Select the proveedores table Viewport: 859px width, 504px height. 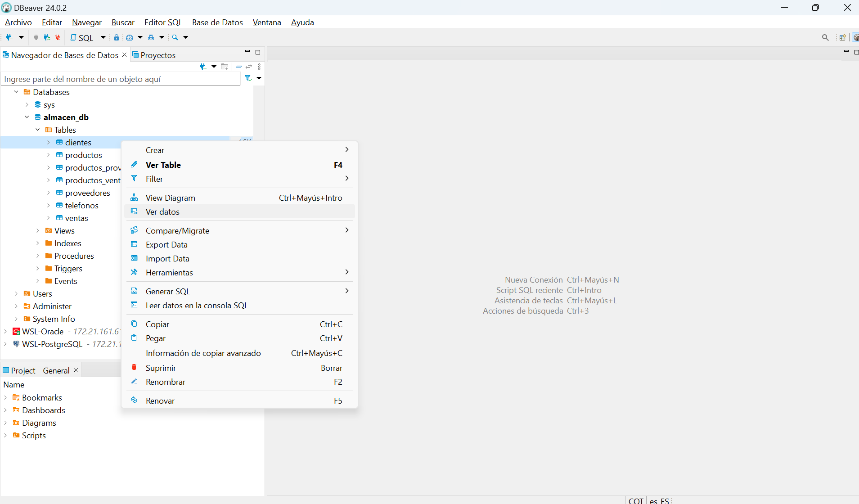click(88, 193)
